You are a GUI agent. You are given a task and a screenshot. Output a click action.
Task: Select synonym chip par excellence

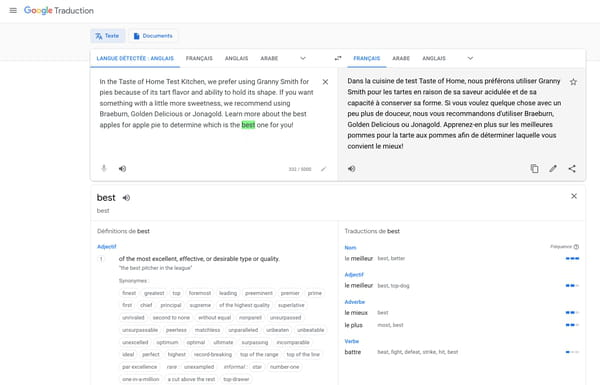point(140,367)
